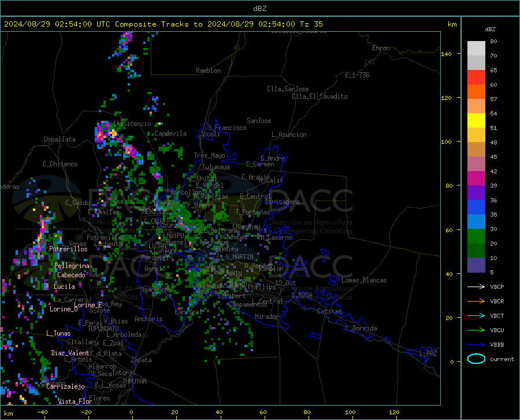Click the Encon place label
Viewport: 520px width, 420px height.
coord(381,49)
